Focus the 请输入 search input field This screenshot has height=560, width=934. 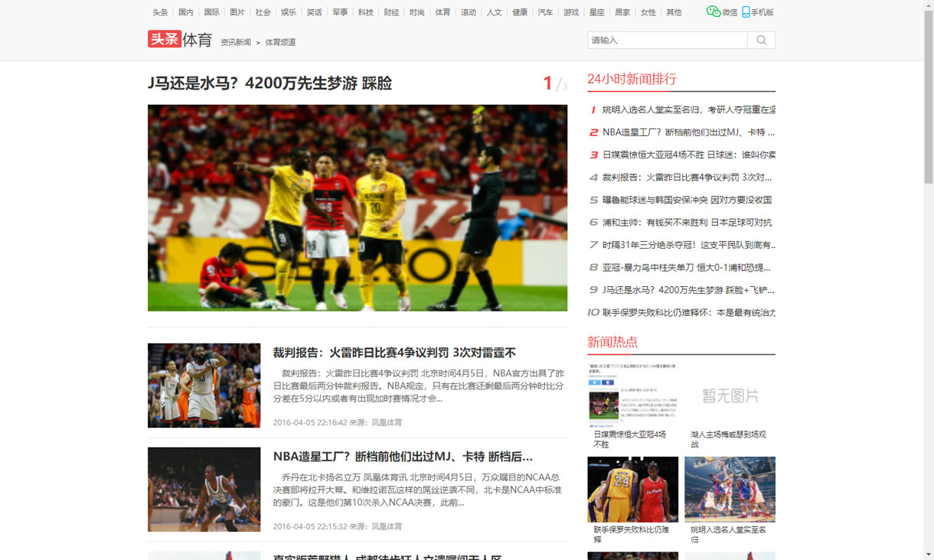[x=667, y=41]
